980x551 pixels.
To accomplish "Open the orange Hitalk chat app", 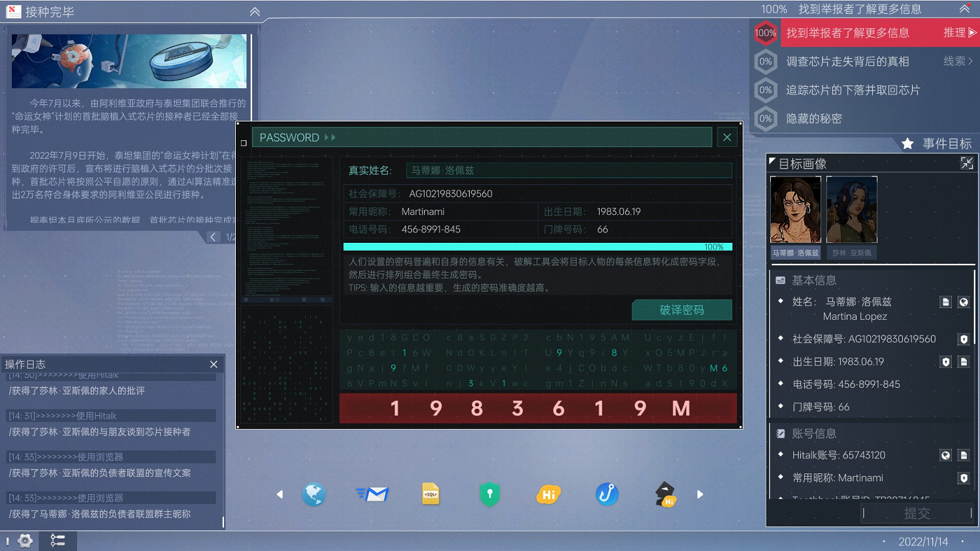I will (548, 494).
